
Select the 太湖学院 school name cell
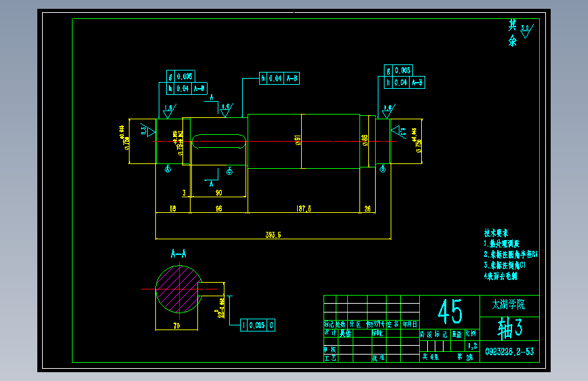(509, 304)
